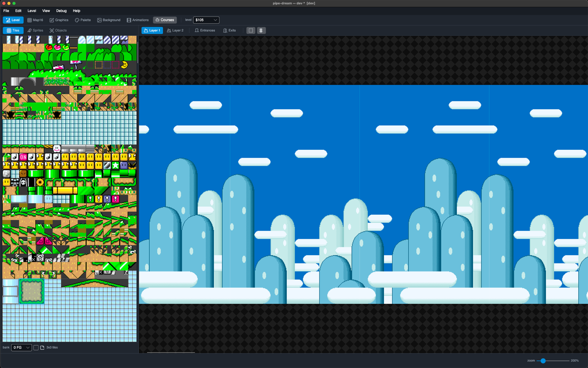Select the first white music note block
The image size is (588, 368).
15,157
